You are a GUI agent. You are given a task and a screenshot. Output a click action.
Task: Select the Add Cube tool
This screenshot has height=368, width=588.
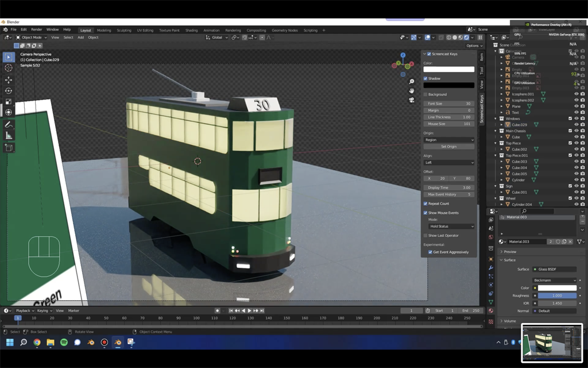tap(9, 148)
